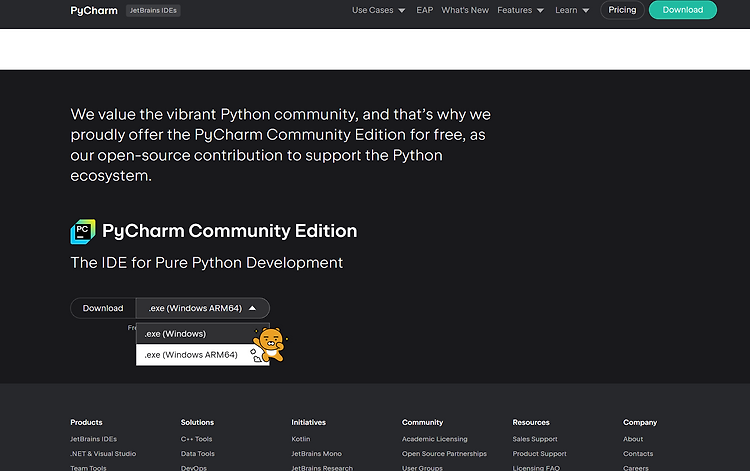Select the .exe (Windows) option

tap(203, 334)
